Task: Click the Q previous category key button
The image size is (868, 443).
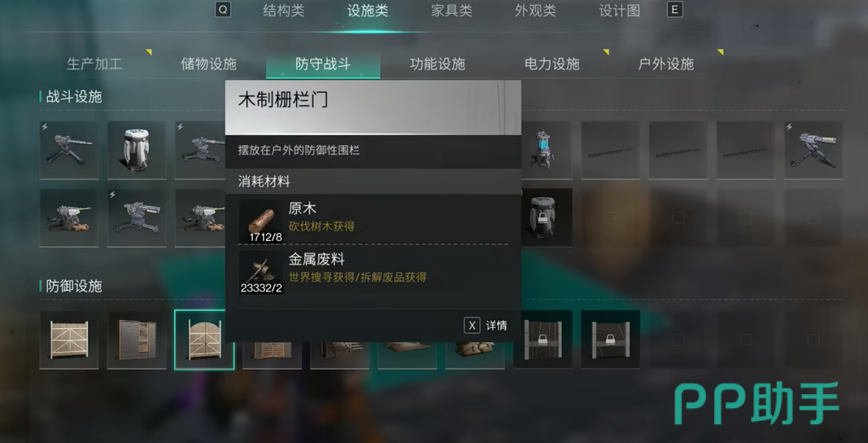Action: coord(223,10)
